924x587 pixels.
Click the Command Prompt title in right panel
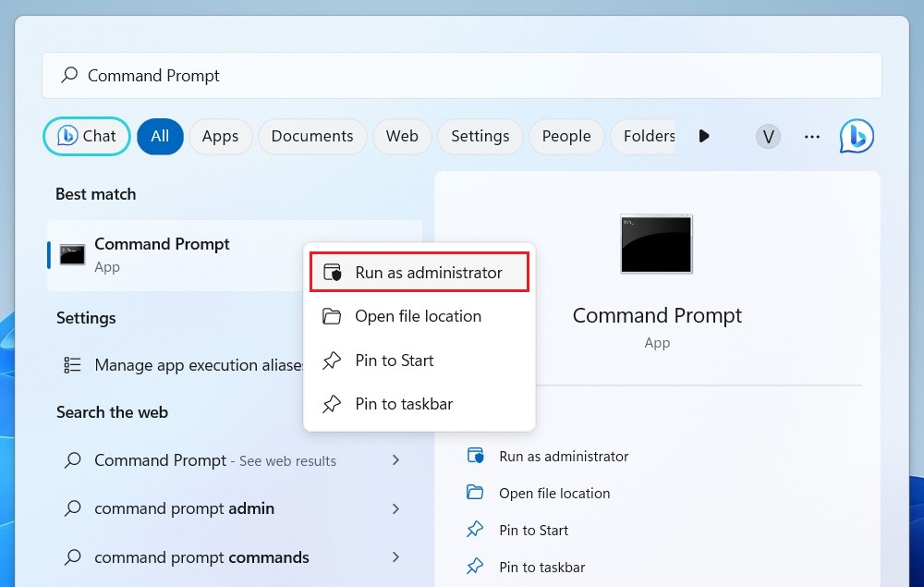[x=657, y=316]
